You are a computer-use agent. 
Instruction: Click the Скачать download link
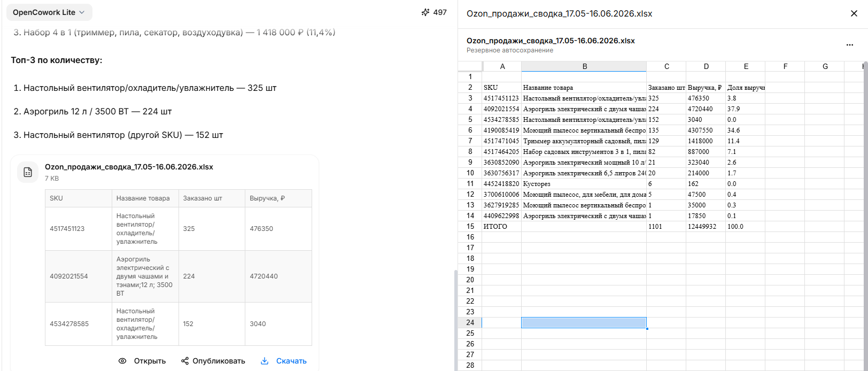click(291, 361)
